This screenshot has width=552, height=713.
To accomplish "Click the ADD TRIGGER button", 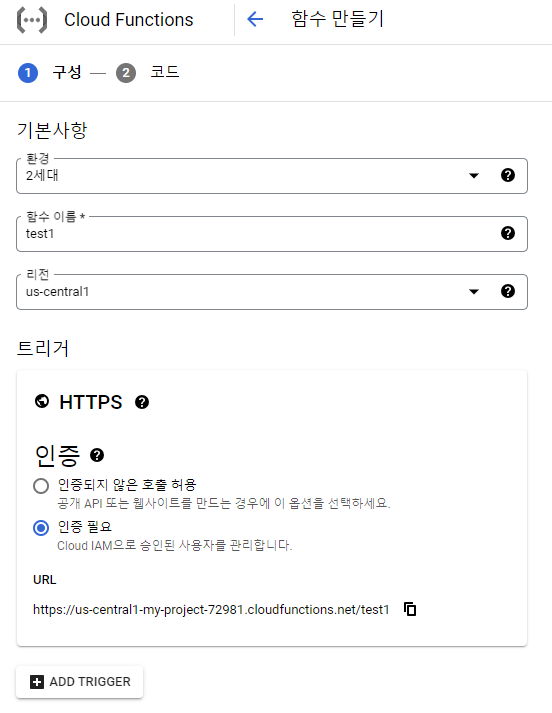I will click(x=80, y=682).
